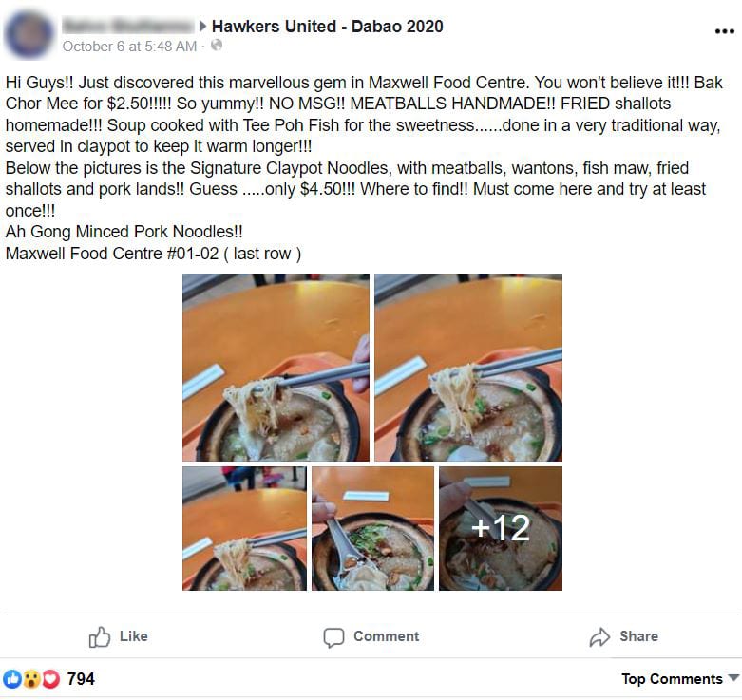View the 794 reactions count
The height and width of the screenshot is (700, 742).
click(x=81, y=679)
